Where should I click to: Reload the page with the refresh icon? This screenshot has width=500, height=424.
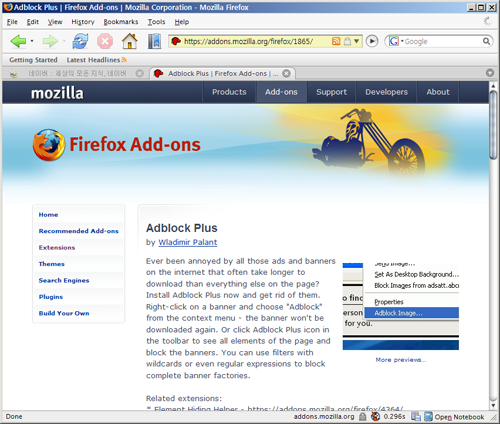click(81, 41)
